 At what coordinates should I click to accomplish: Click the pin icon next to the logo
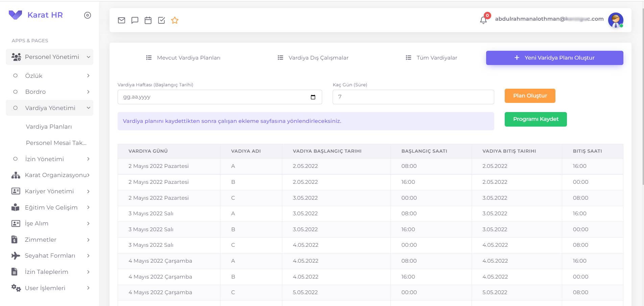87,15
